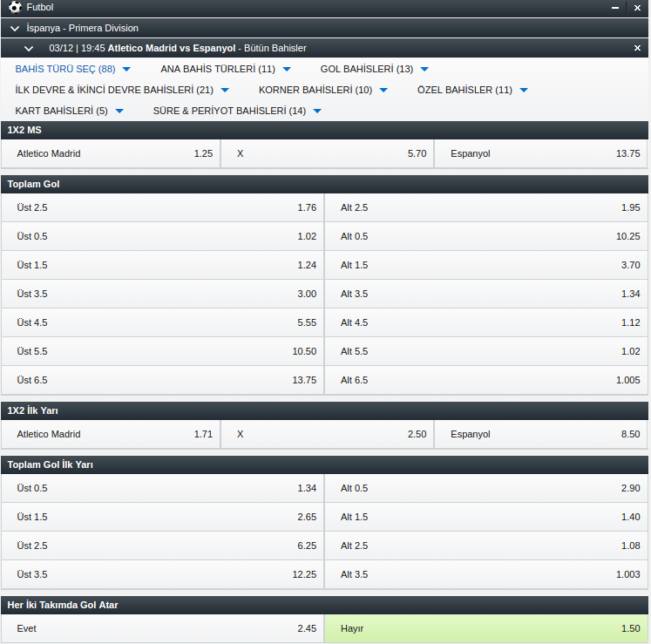This screenshot has height=644, width=651.
Task: Choose Alt 6.5 at 1.005 odds
Action: [x=485, y=380]
